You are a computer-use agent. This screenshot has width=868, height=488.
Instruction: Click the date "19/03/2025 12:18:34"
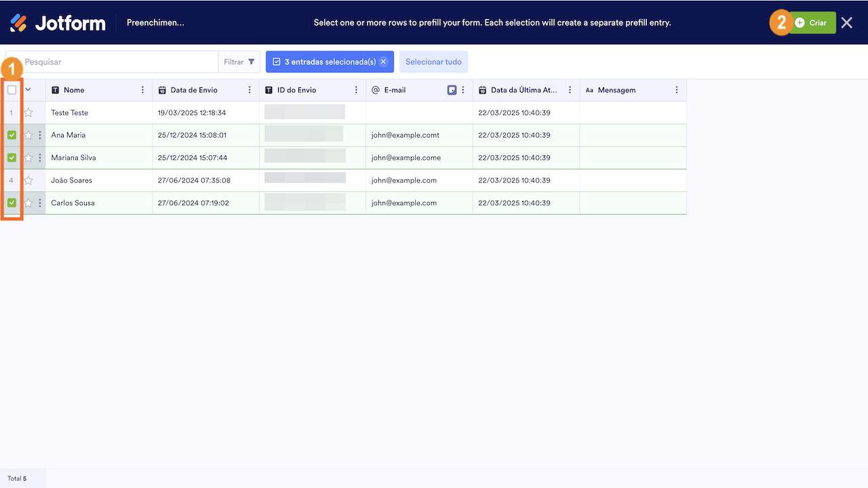(192, 113)
